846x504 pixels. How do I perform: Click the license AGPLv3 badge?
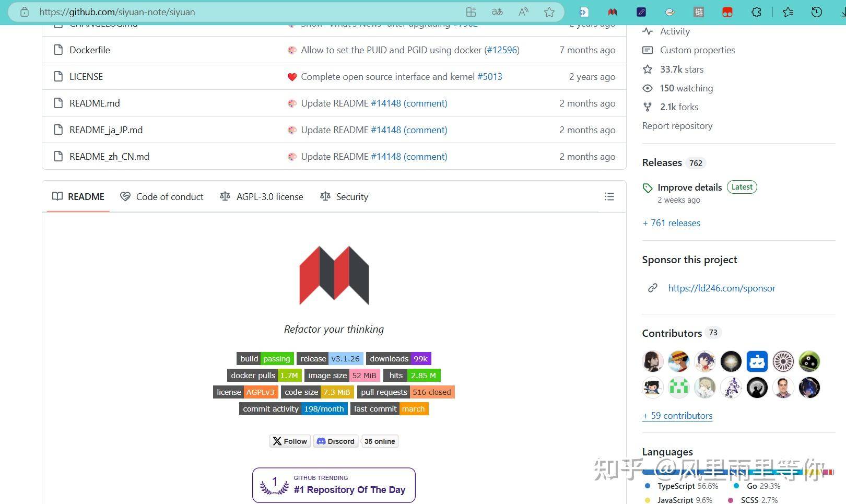pyautogui.click(x=245, y=392)
